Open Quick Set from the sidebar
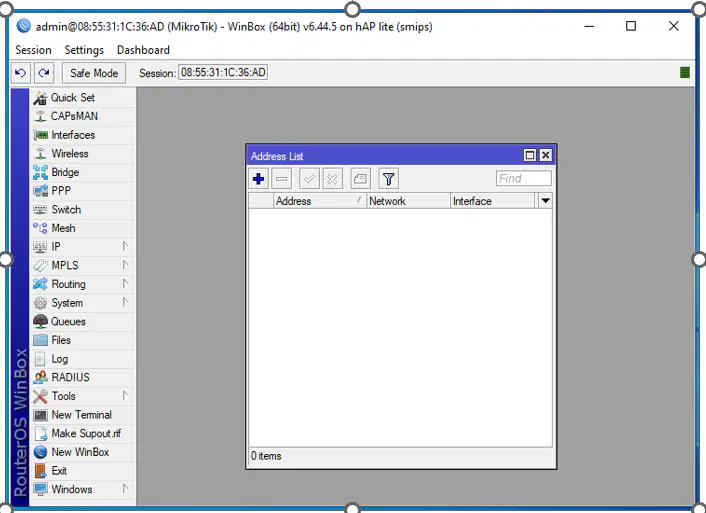This screenshot has width=706, height=513. [x=83, y=98]
